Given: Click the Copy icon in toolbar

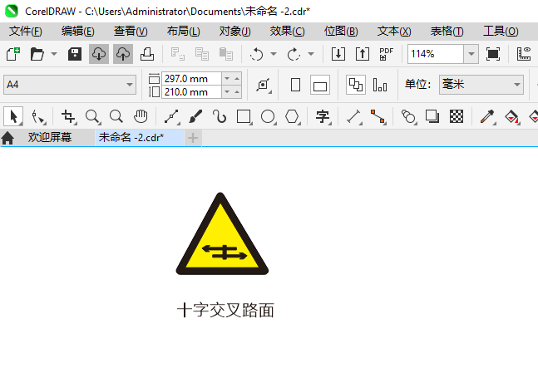Looking at the screenshot, I should [x=202, y=54].
